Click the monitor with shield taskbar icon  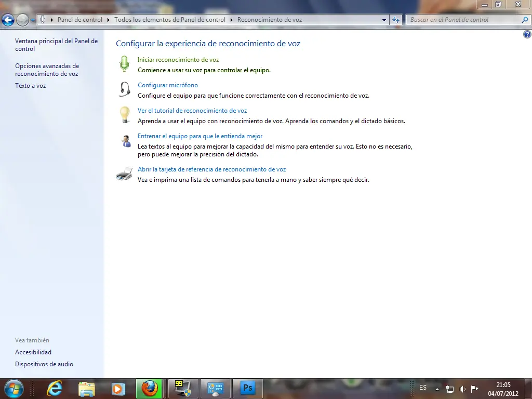point(183,389)
